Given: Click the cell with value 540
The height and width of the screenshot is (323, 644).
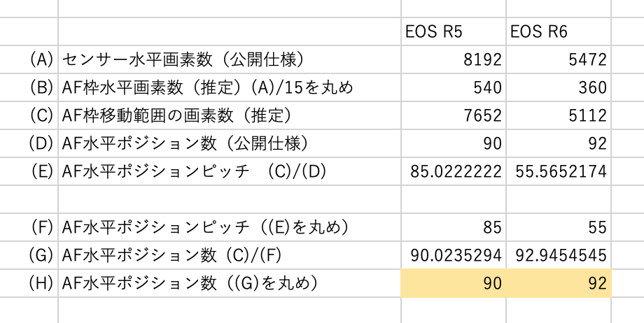Looking at the screenshot, I should (453, 88).
